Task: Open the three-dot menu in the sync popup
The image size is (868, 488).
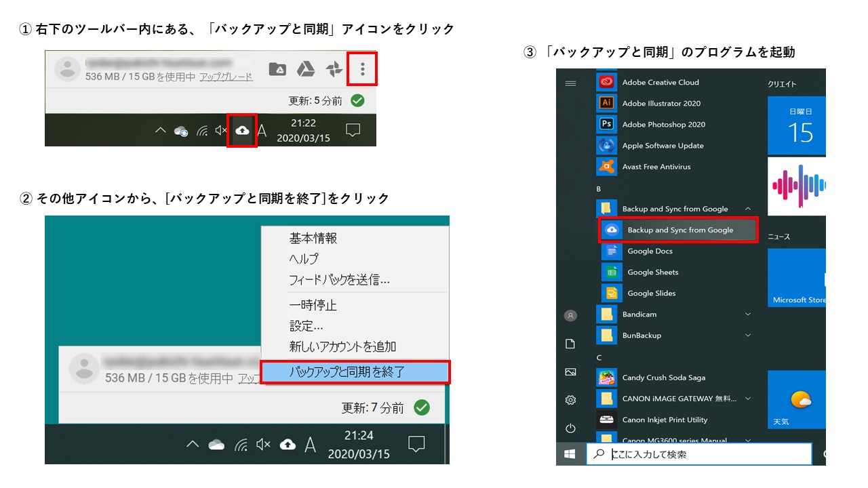Action: pos(362,68)
